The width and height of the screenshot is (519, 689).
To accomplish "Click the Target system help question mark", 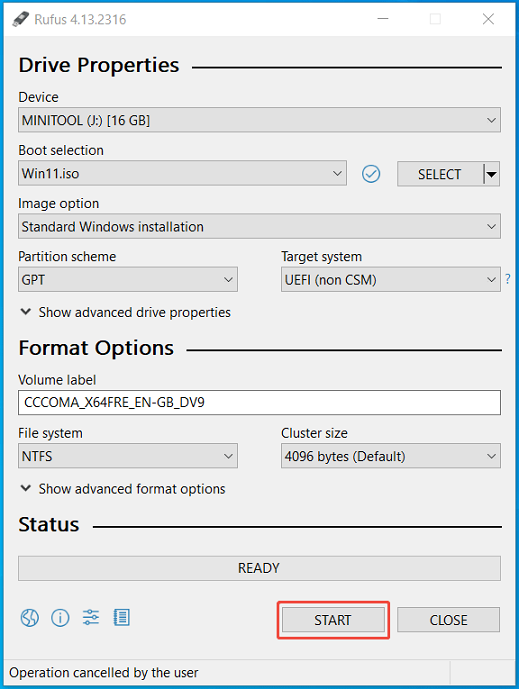I will (x=508, y=279).
